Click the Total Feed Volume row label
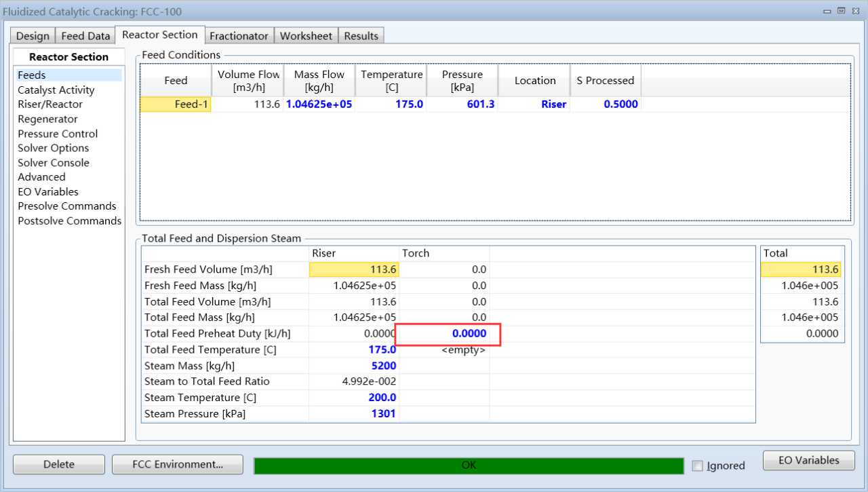 (x=207, y=302)
